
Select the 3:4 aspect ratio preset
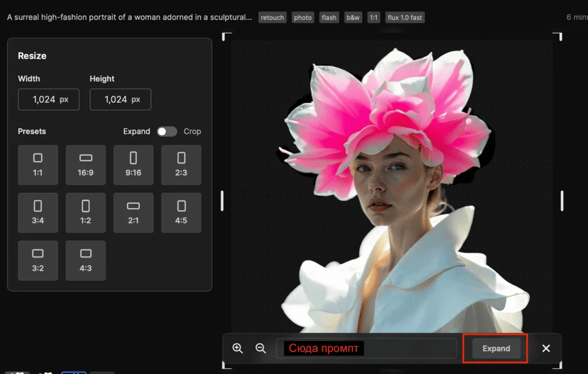point(38,212)
